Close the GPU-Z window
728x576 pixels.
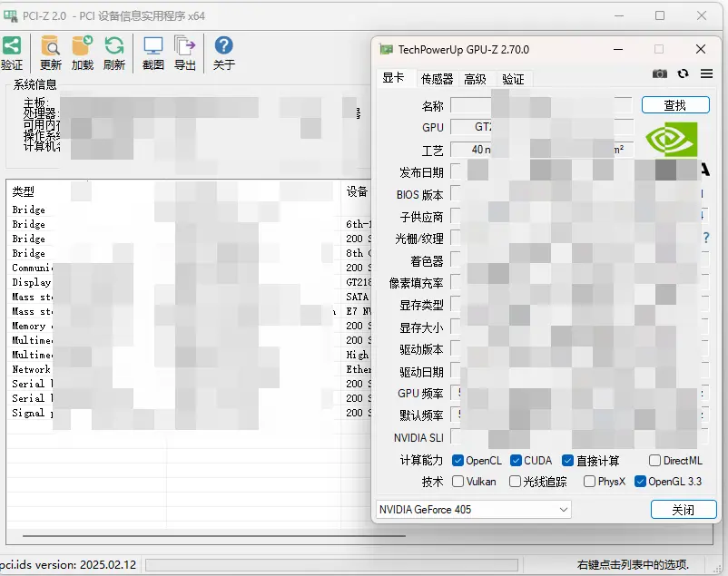coord(701,49)
